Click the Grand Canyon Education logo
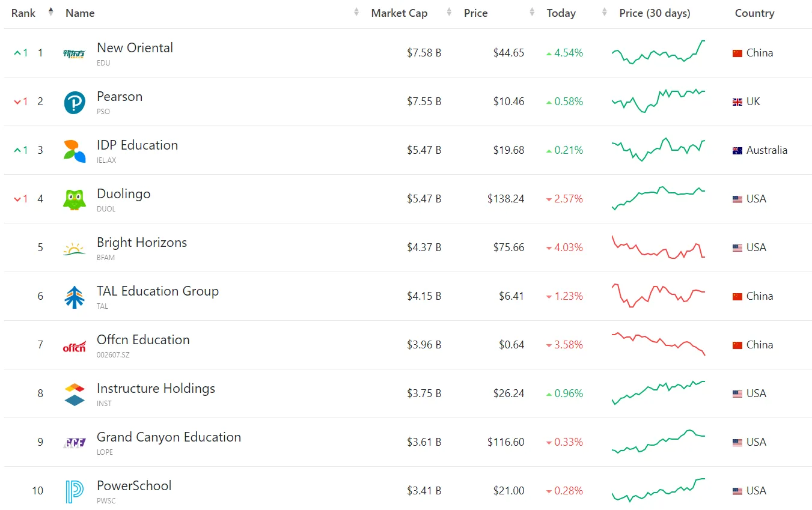 pos(75,443)
